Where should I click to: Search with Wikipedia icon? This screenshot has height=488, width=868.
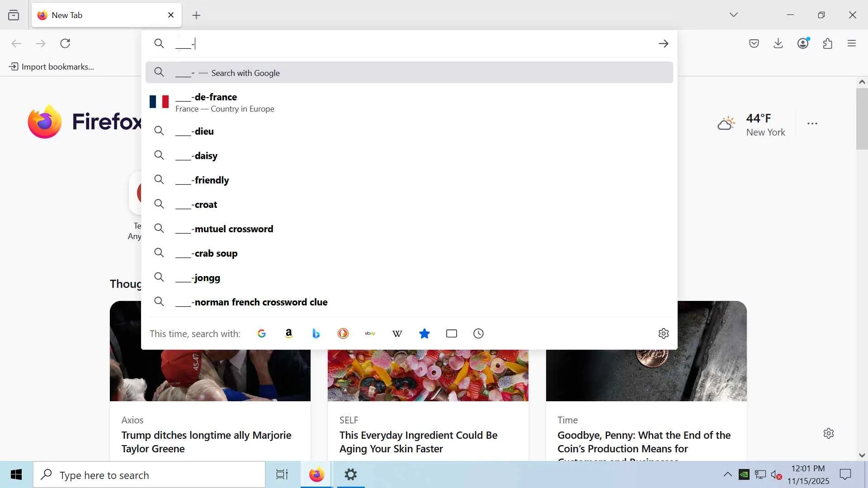pos(397,333)
